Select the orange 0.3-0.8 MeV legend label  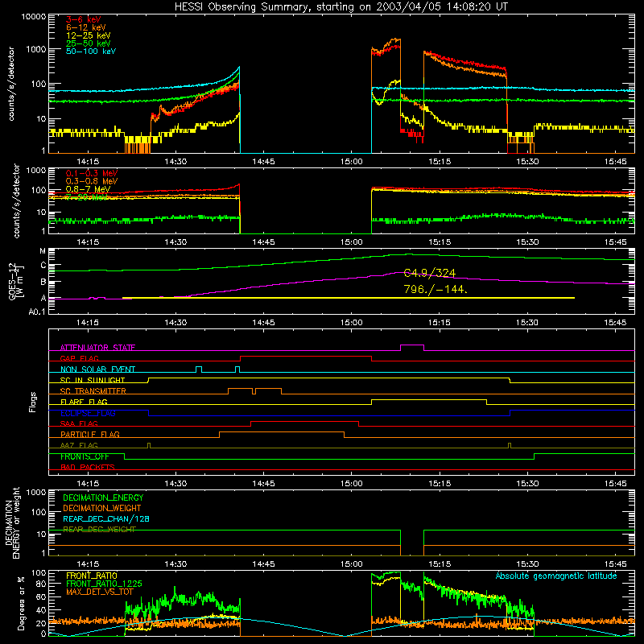(92, 181)
